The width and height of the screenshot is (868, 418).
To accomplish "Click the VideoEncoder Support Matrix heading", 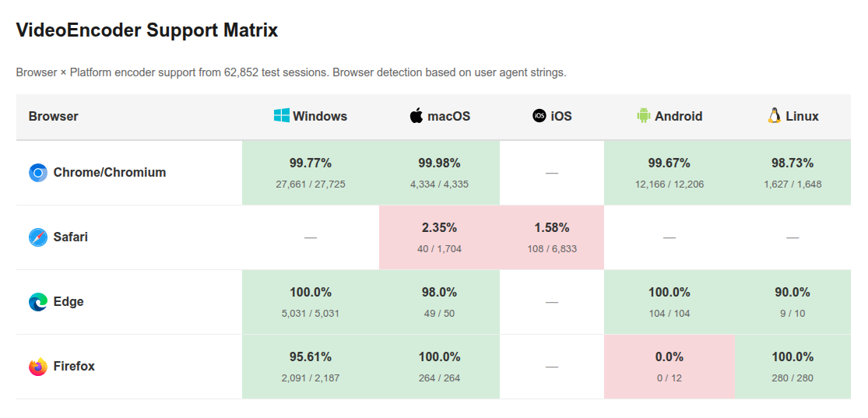I will tap(147, 31).
